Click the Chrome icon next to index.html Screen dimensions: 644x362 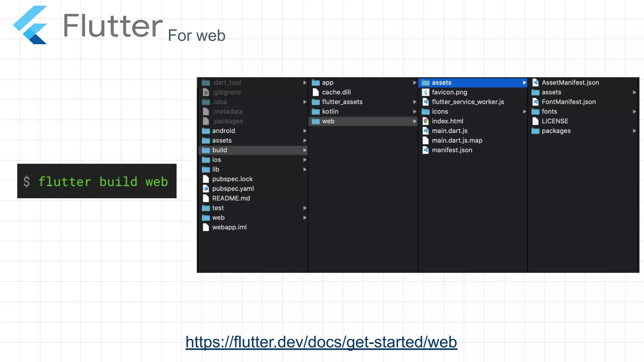coord(425,121)
